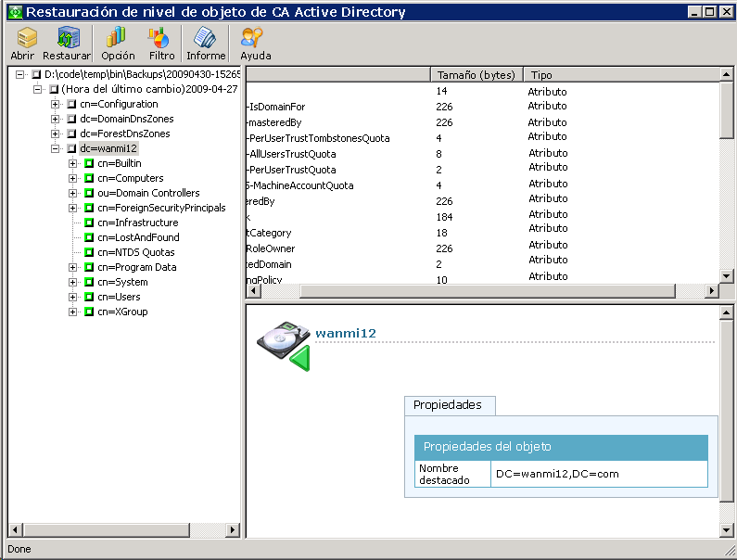Image resolution: width=737 pixels, height=560 pixels.
Task: Uncheck the cn=Users checkbox
Action: 89,297
